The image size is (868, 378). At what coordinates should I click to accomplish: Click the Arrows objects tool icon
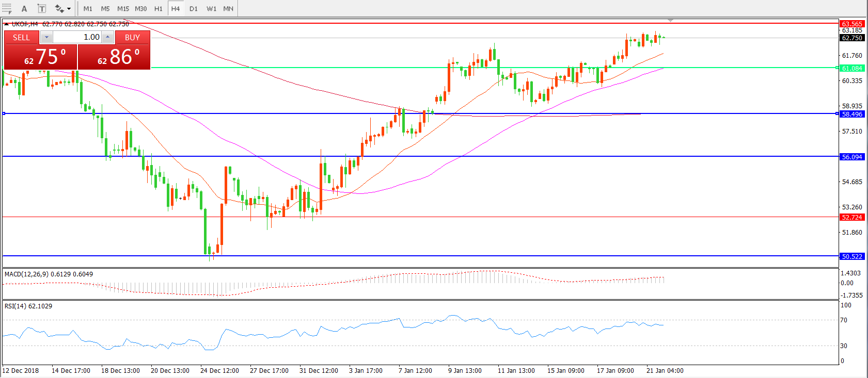59,9
